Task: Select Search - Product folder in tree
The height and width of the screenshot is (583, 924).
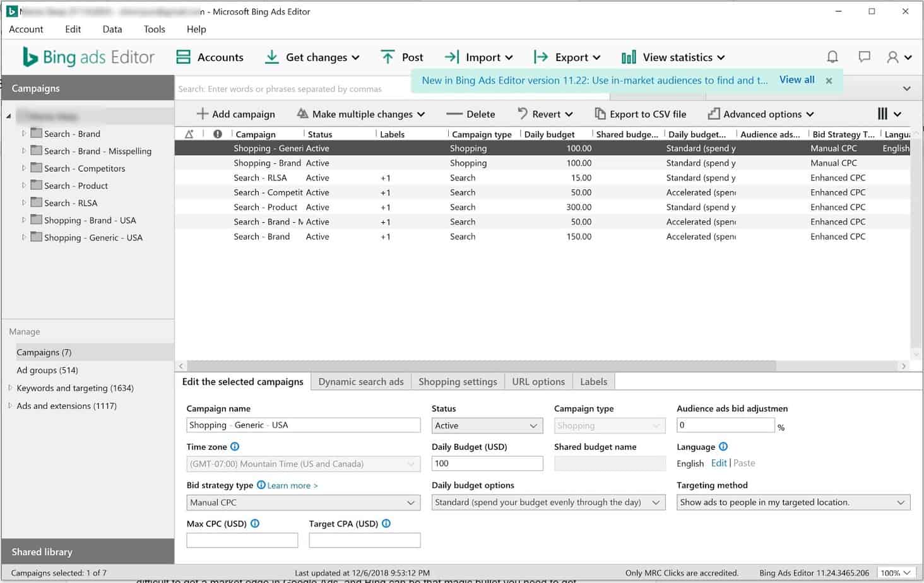Action: [76, 185]
